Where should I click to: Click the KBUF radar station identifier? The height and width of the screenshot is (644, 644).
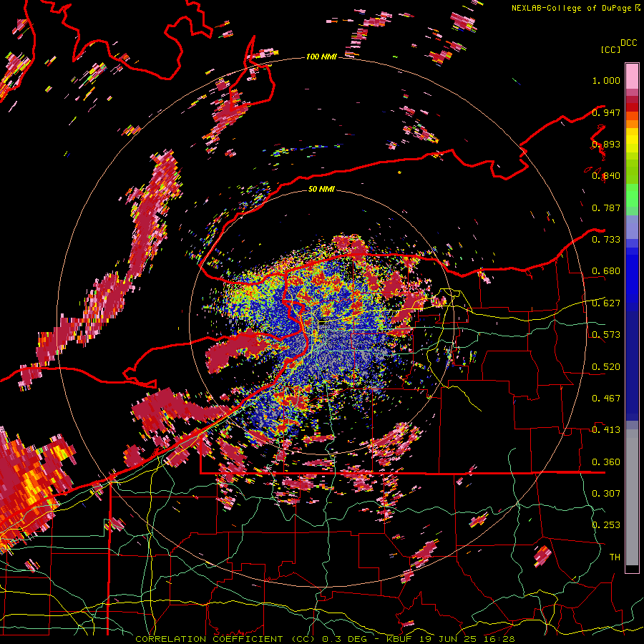(x=399, y=639)
